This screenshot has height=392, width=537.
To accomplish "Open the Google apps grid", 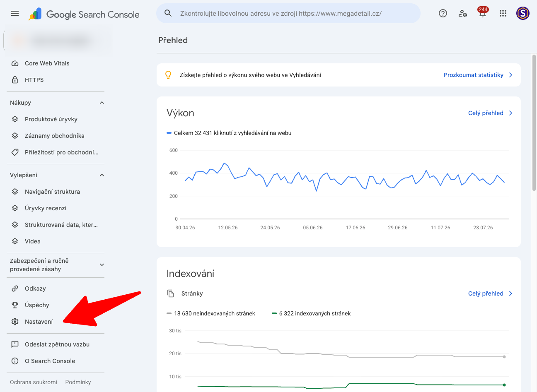I will click(x=503, y=13).
